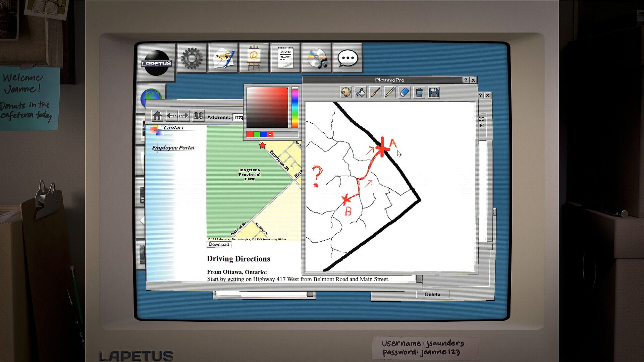Viewport: 644px width, 362px height.
Task: Click the rainbow hue slider strip
Action: coord(295,108)
